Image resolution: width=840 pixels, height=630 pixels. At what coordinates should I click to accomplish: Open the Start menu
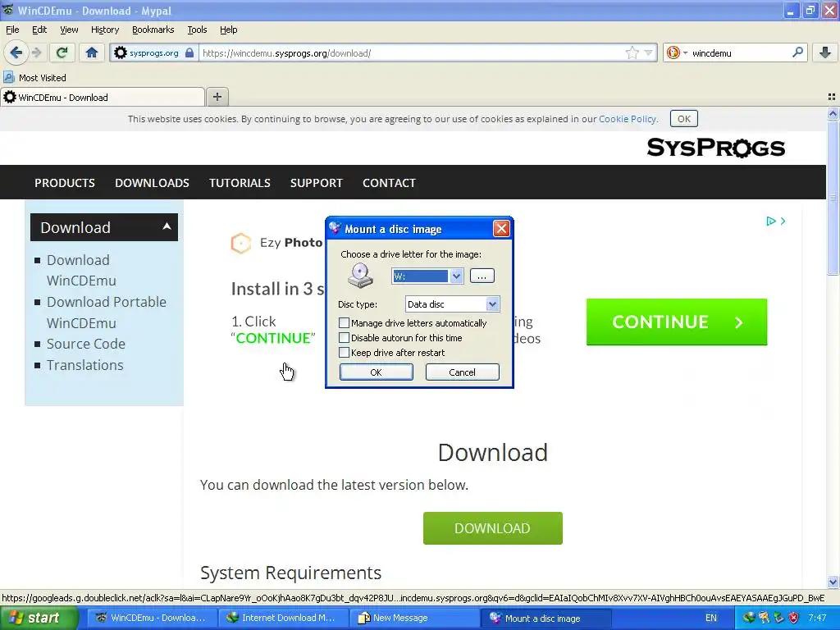point(39,618)
